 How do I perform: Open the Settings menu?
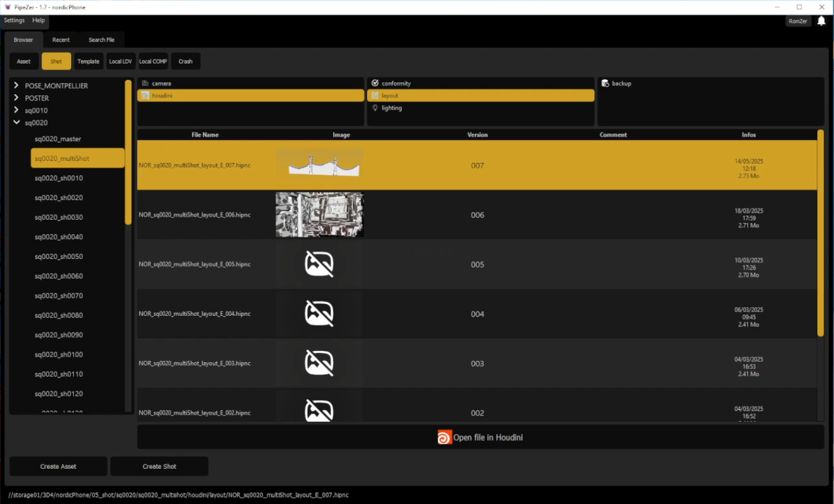pos(14,20)
